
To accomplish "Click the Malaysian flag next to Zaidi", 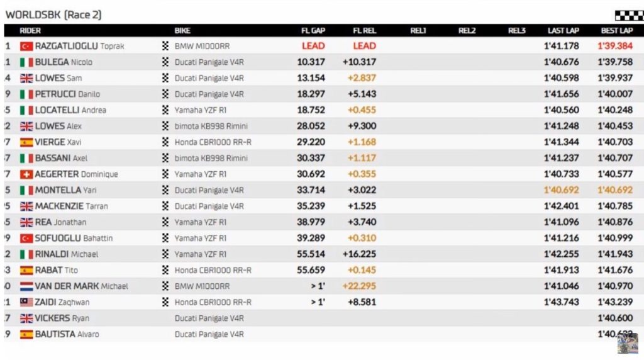I will [x=26, y=302].
